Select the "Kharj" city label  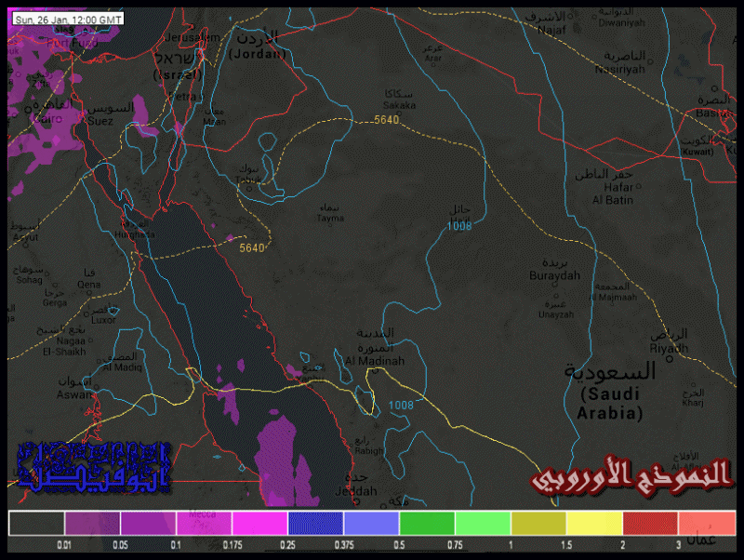[x=693, y=403]
